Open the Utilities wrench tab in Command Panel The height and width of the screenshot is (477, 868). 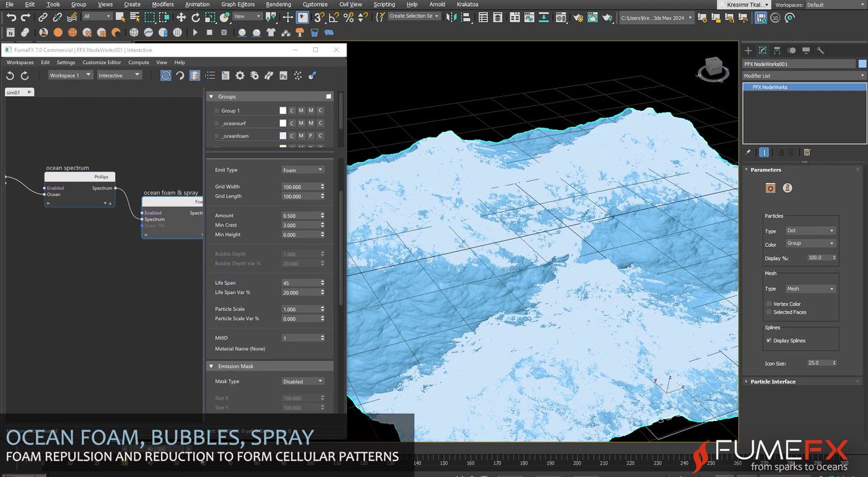tap(821, 50)
